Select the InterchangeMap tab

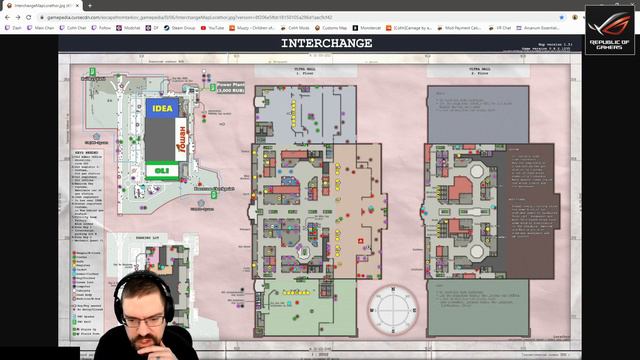pos(42,6)
